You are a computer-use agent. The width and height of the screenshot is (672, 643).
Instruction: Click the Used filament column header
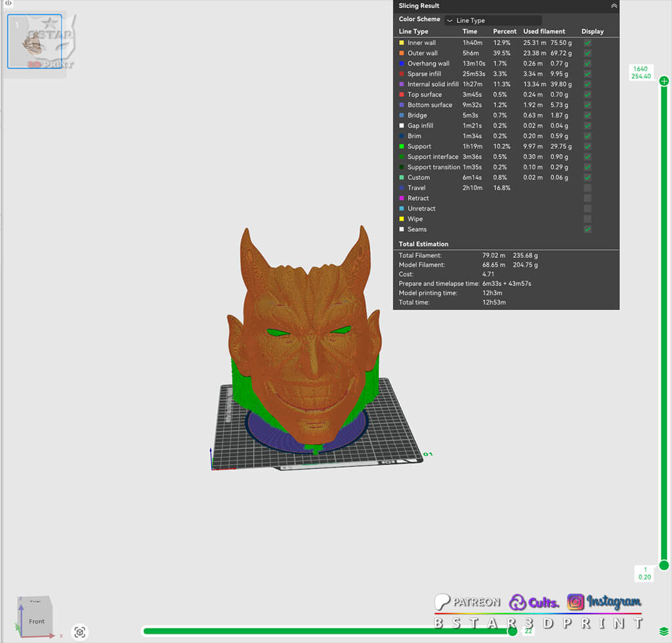coord(544,31)
